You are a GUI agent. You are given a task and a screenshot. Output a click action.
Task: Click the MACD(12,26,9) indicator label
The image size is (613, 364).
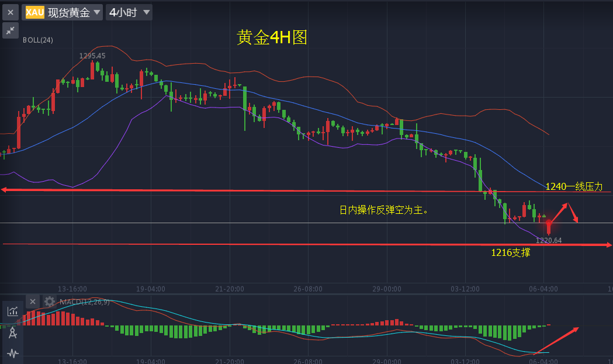(x=84, y=301)
